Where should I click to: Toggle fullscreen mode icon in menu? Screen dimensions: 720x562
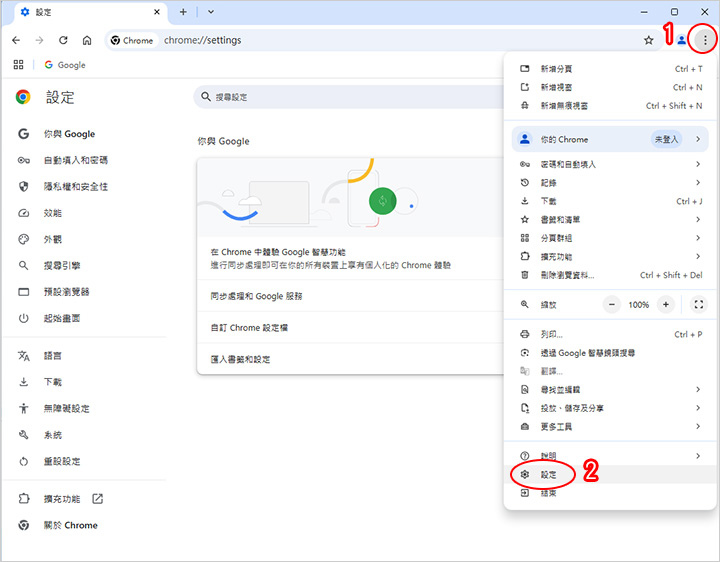click(x=699, y=304)
